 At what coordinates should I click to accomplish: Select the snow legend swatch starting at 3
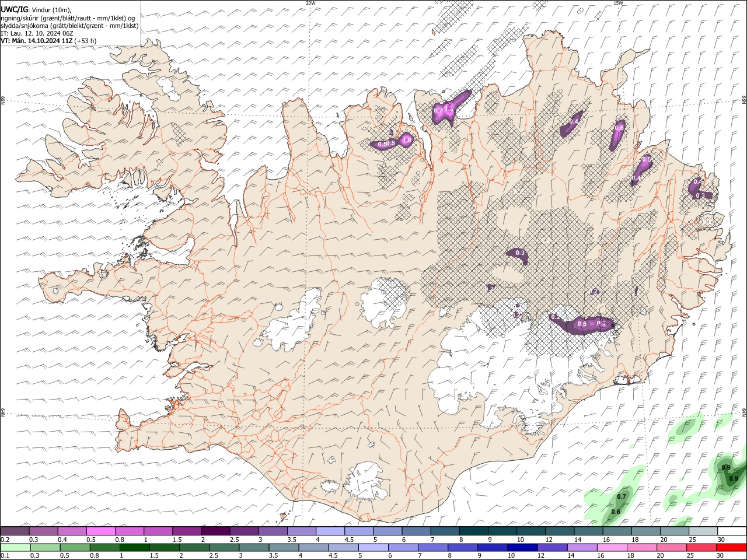[x=273, y=531]
